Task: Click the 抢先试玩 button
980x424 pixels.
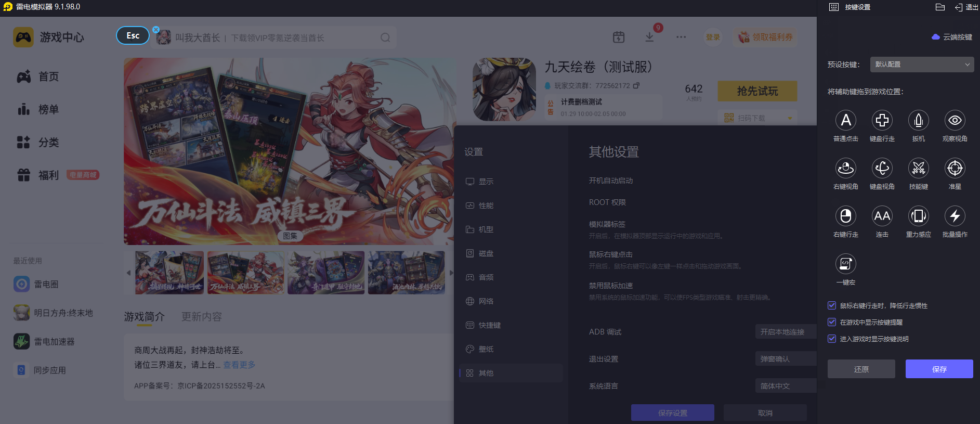Action: click(757, 91)
